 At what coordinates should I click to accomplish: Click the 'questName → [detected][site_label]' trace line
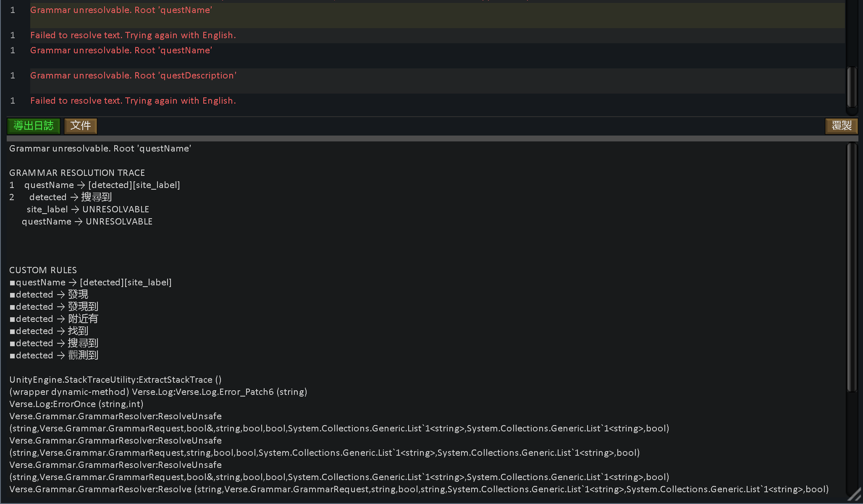point(102,185)
